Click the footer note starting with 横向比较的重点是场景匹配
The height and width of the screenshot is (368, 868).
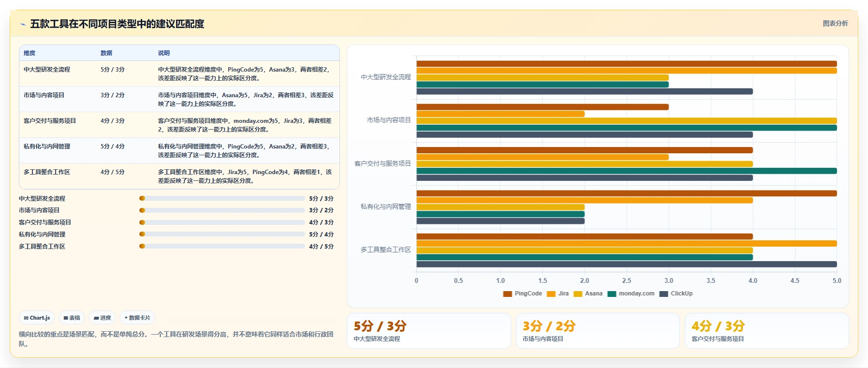176,339
